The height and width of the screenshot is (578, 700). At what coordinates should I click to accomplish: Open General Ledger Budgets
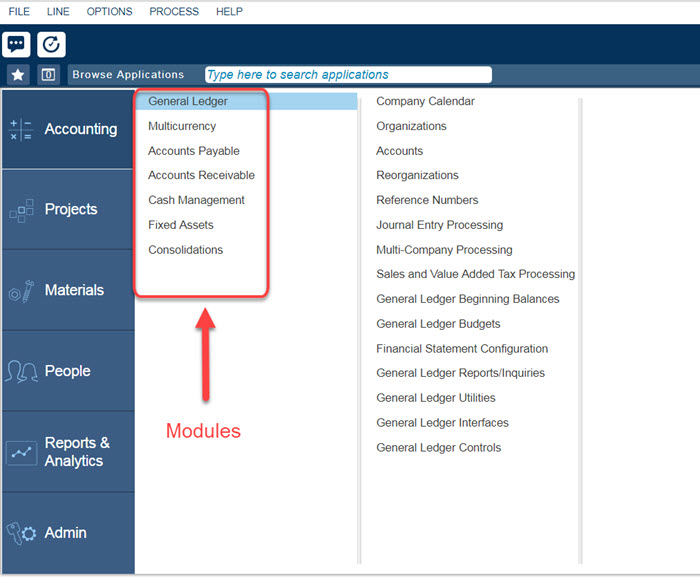[x=438, y=324]
